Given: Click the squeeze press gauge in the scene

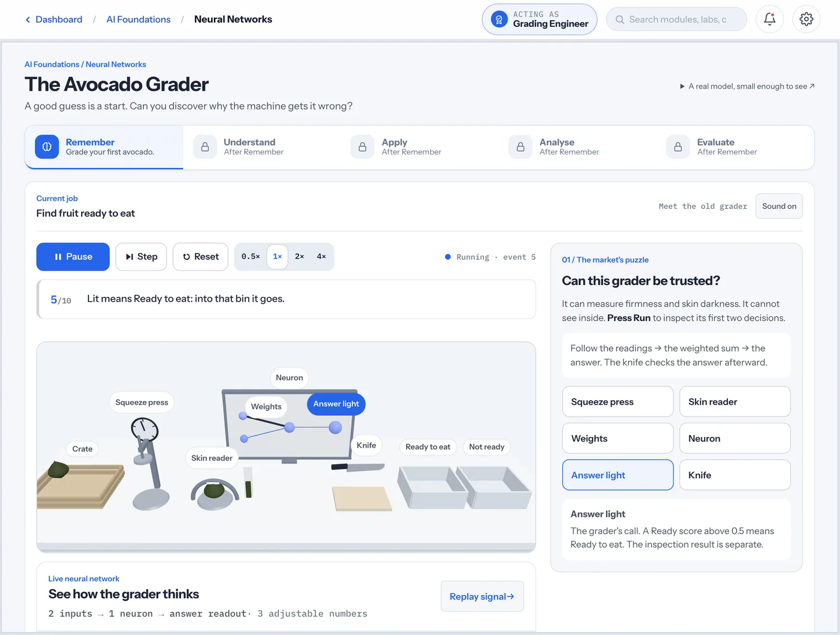Looking at the screenshot, I should [x=145, y=430].
